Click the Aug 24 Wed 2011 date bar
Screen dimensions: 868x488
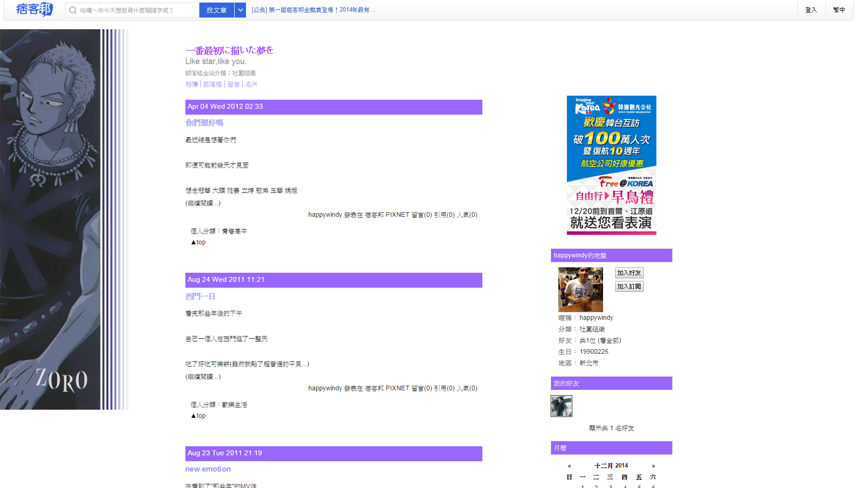[334, 280]
